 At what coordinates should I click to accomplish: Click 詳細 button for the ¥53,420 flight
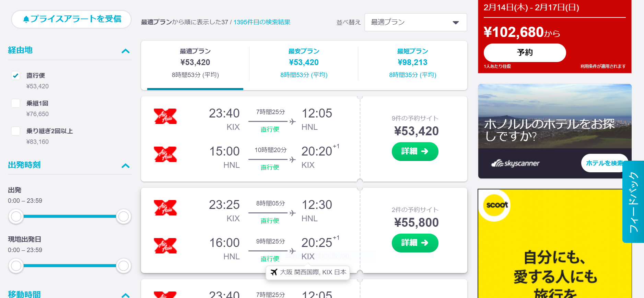tap(415, 151)
